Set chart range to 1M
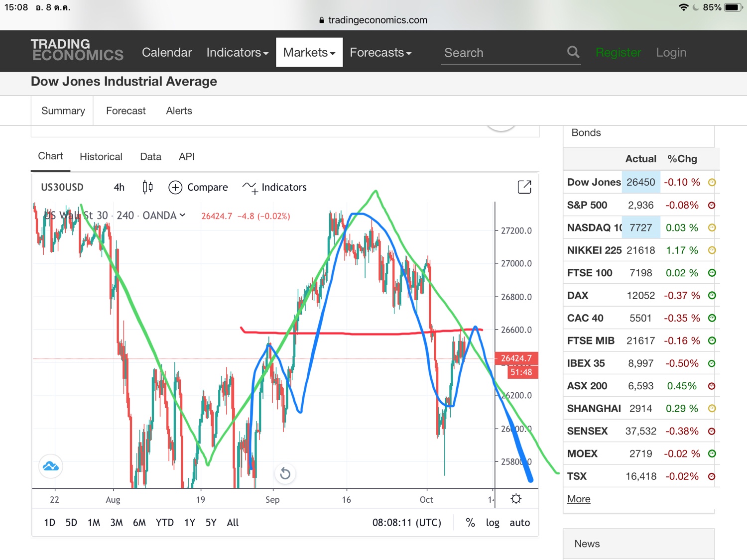 94,523
